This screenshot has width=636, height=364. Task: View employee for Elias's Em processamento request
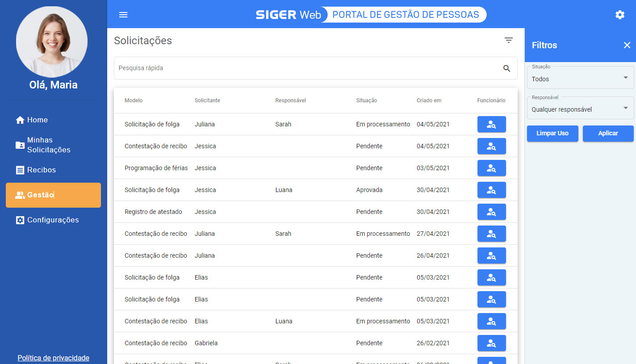(491, 321)
